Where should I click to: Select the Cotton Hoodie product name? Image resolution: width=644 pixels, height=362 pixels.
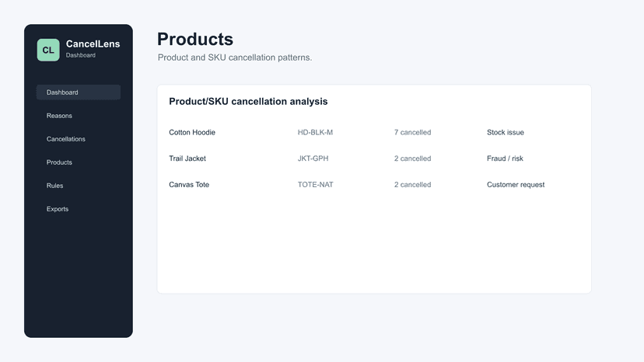tap(192, 132)
